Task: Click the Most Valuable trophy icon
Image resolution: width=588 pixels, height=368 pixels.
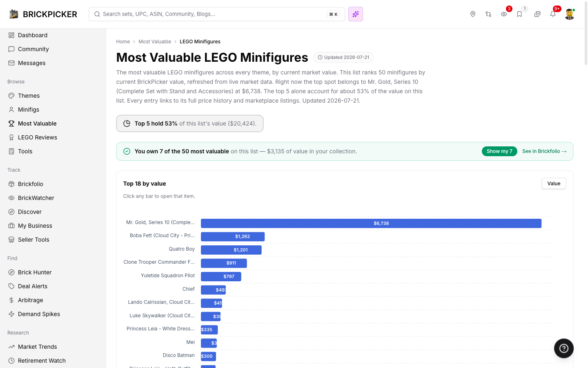Action: [x=11, y=123]
